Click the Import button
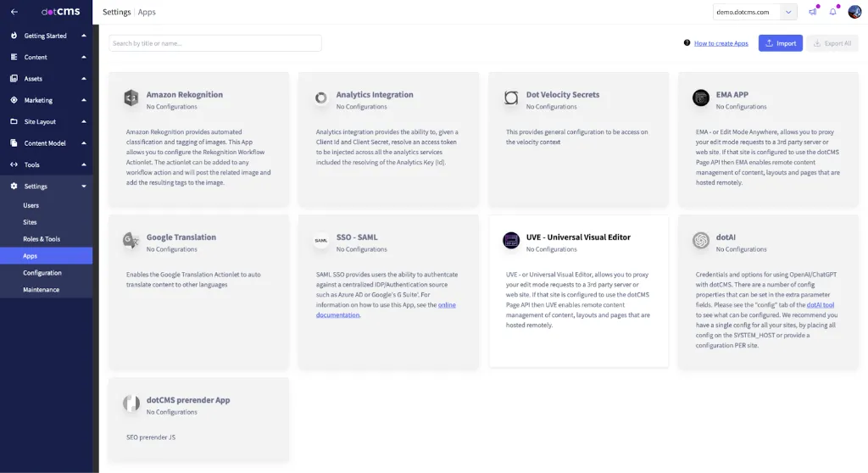The width and height of the screenshot is (868, 473). coord(780,43)
